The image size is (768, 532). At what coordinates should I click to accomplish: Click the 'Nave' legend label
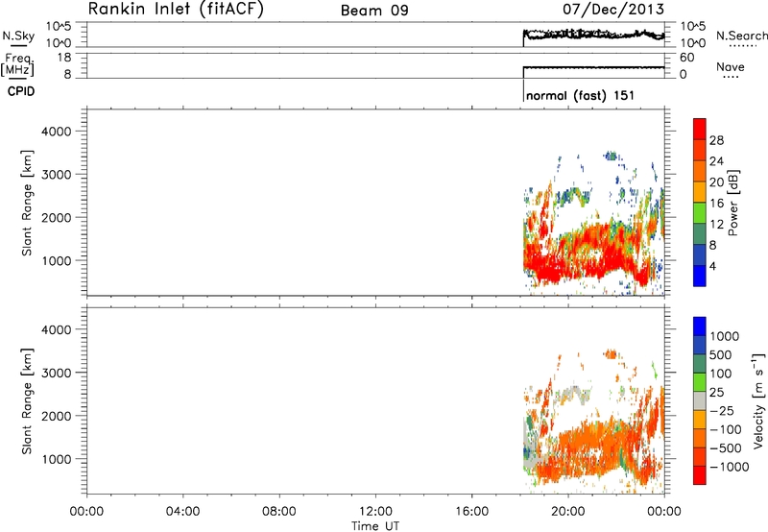[731, 66]
